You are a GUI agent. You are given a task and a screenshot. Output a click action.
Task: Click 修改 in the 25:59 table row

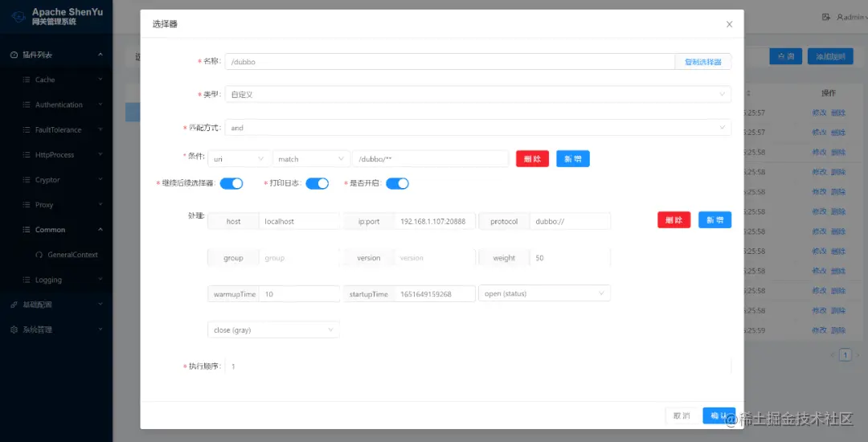(819, 330)
